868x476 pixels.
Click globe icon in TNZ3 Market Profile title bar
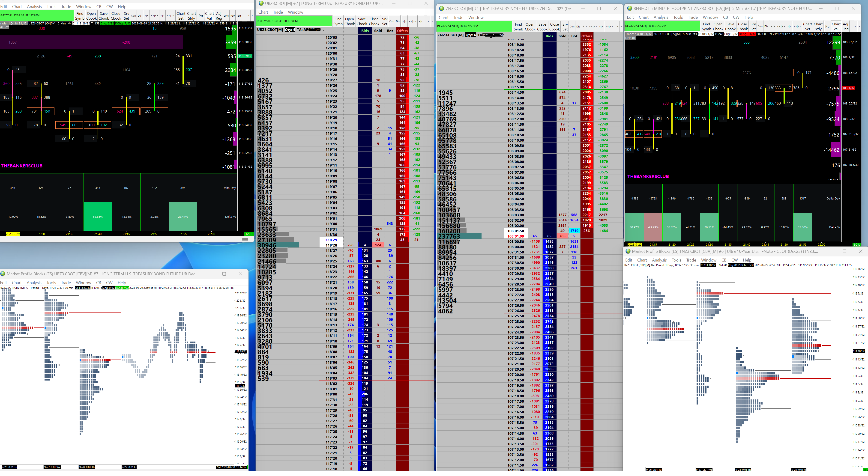(628, 251)
